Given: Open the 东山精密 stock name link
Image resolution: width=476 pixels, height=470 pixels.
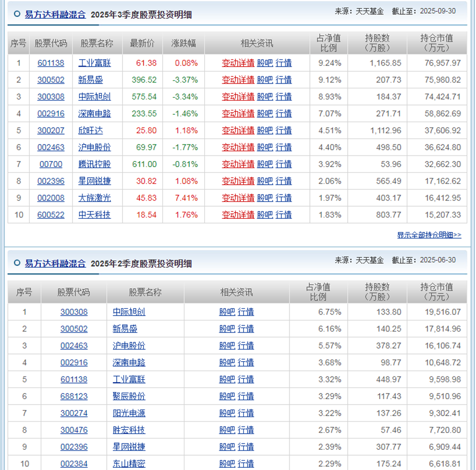Looking at the screenshot, I should coord(129,464).
